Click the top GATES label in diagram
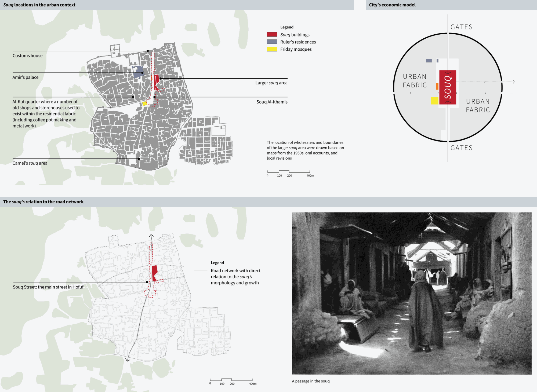The image size is (537, 392). pos(461,27)
